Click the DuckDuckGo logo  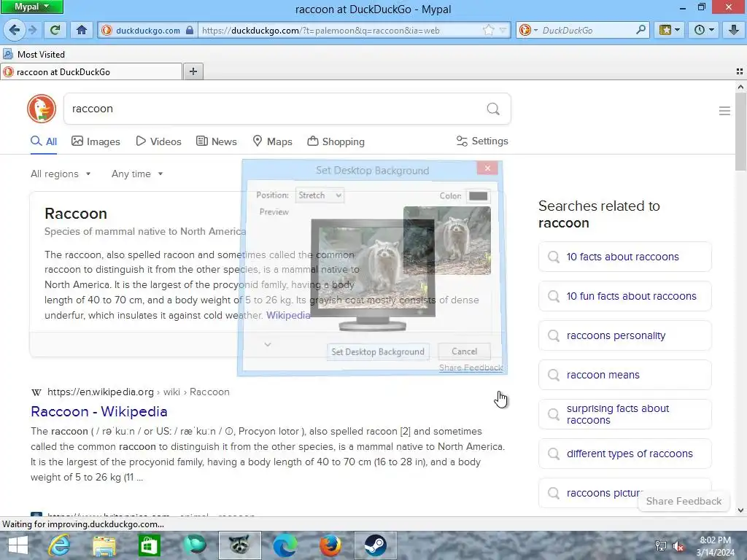pos(42,109)
